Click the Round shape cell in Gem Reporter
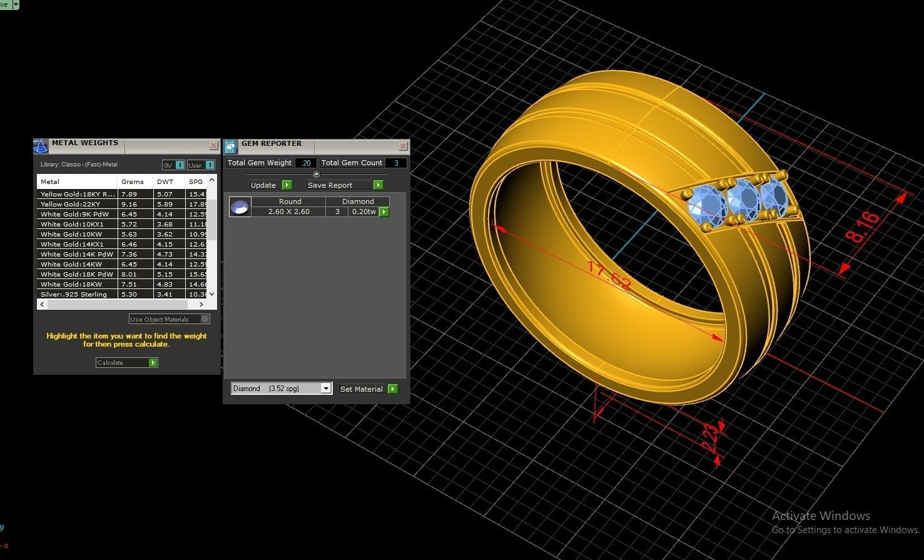The width and height of the screenshot is (924, 560). click(x=290, y=201)
